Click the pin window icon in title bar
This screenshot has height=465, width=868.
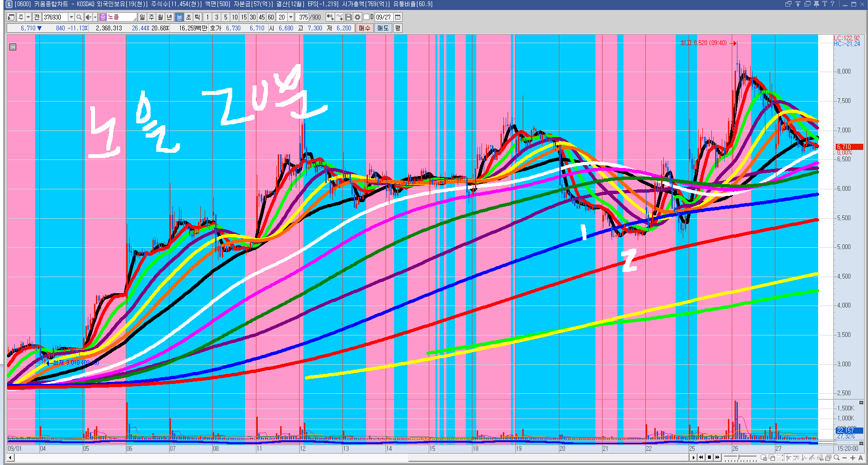pyautogui.click(x=816, y=4)
